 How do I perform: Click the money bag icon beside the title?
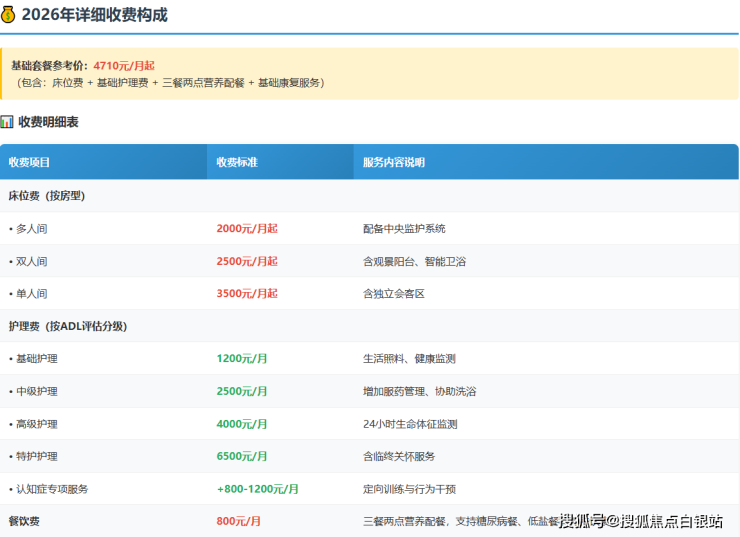coord(9,15)
